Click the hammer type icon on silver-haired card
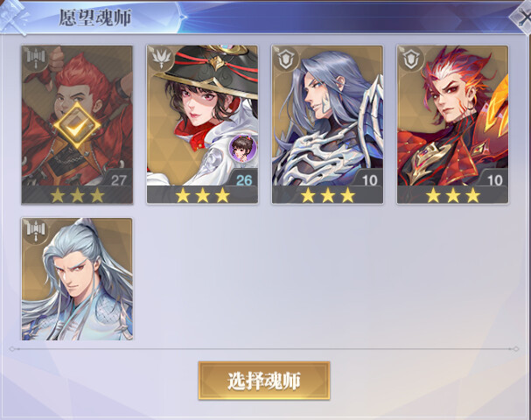 (x=36, y=231)
